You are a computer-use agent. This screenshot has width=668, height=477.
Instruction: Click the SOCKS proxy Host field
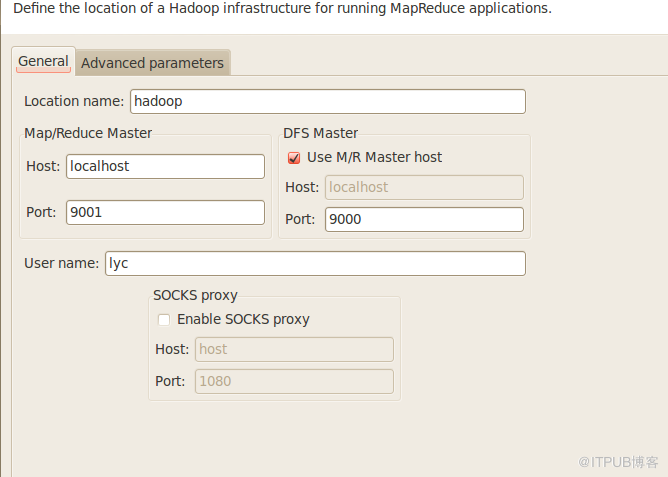[x=294, y=349]
